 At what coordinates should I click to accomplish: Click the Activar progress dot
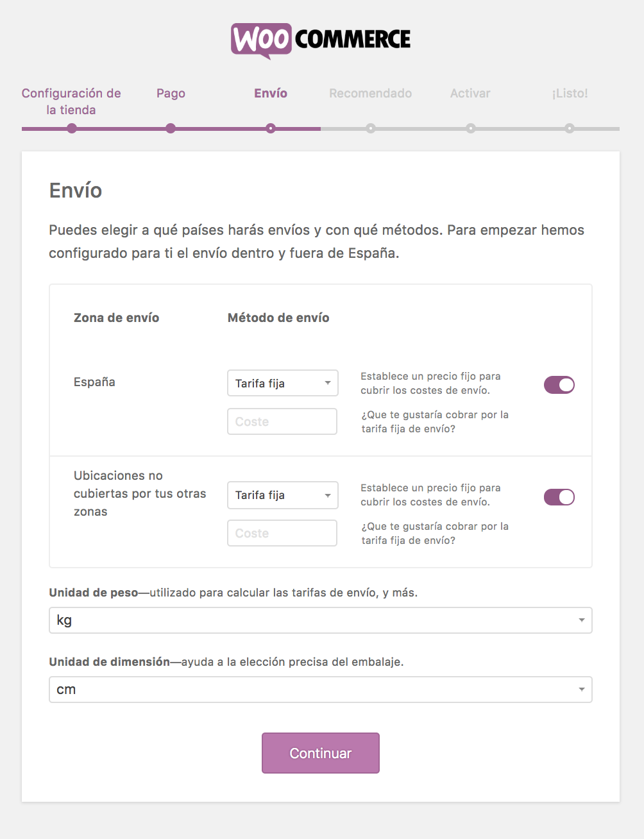click(471, 128)
